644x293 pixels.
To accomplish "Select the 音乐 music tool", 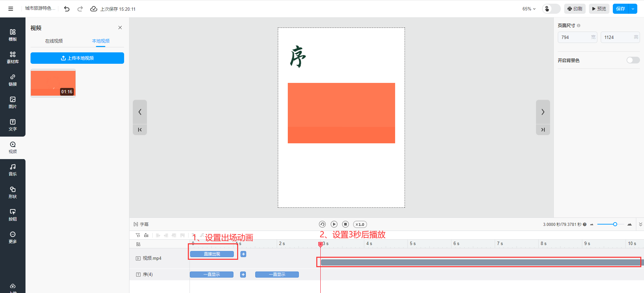I will click(x=13, y=170).
